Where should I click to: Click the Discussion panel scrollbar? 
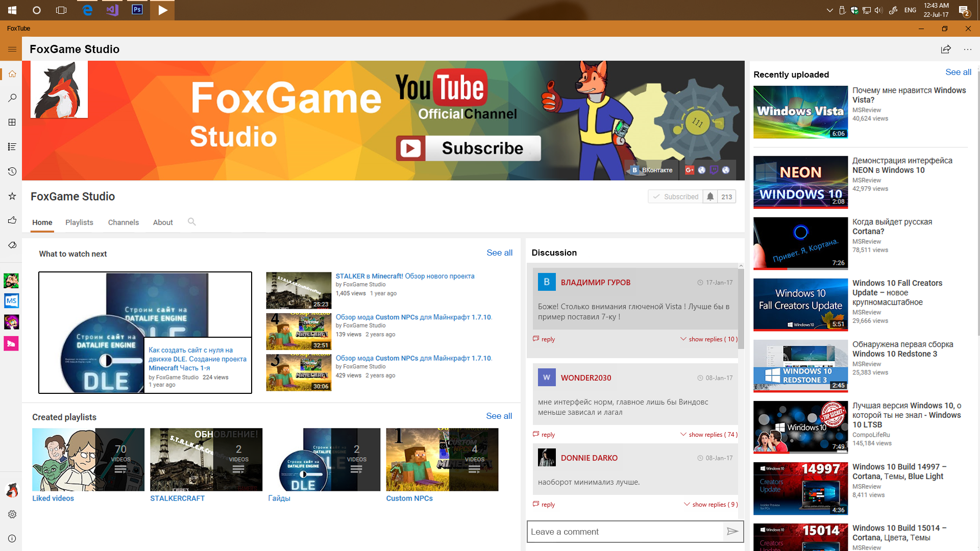pos(741,309)
